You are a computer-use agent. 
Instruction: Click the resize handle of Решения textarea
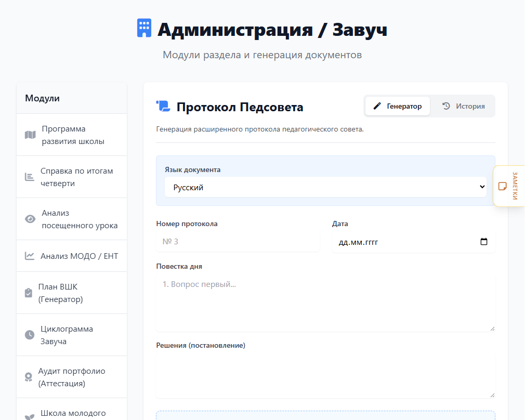pos(492,395)
